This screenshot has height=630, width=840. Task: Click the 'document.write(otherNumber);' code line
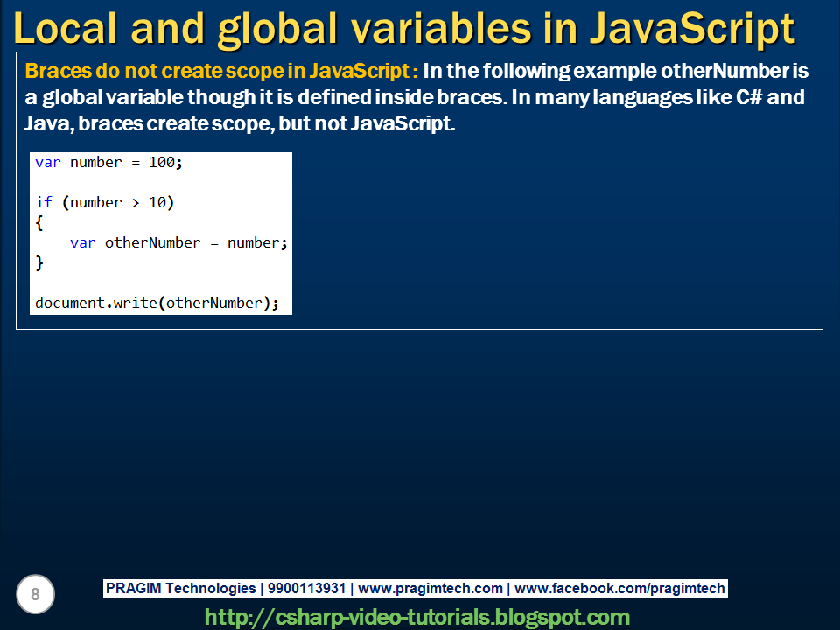coord(157,304)
